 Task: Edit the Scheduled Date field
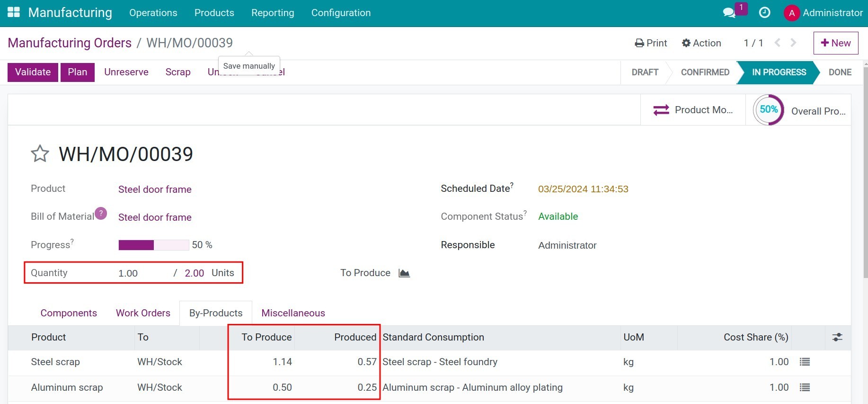pos(583,189)
